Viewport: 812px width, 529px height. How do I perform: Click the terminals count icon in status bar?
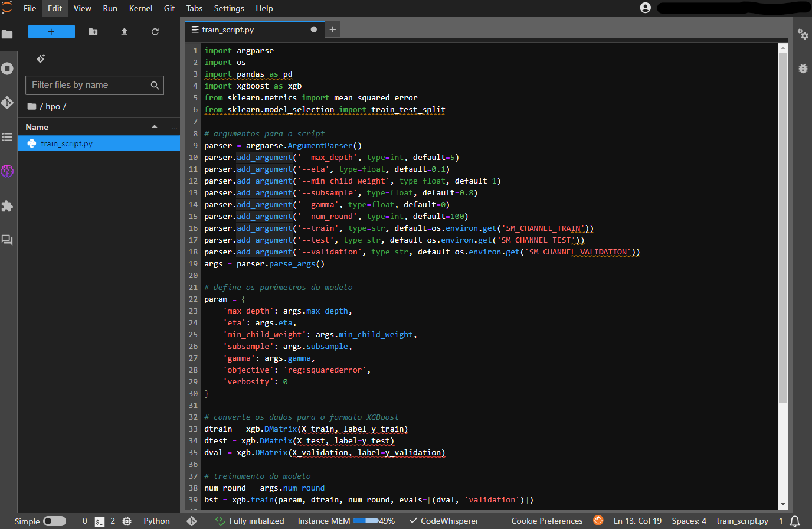coord(100,521)
